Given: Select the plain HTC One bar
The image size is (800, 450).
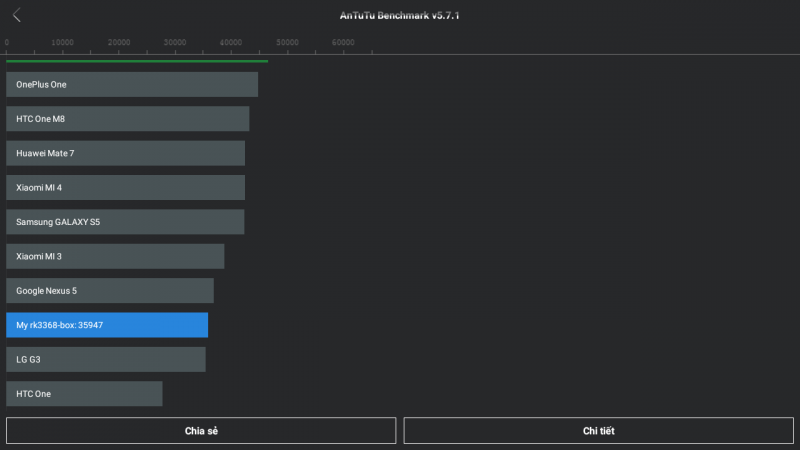Looking at the screenshot, I should (84, 394).
